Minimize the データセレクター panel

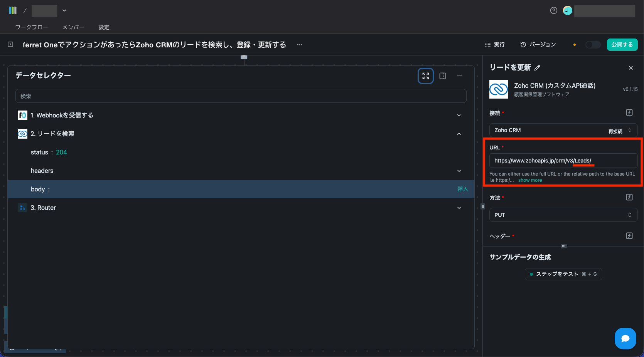pyautogui.click(x=460, y=76)
